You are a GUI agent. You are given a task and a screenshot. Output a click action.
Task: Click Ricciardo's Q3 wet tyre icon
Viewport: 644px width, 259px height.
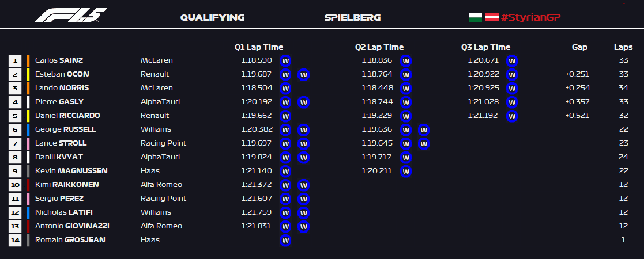[x=511, y=116]
